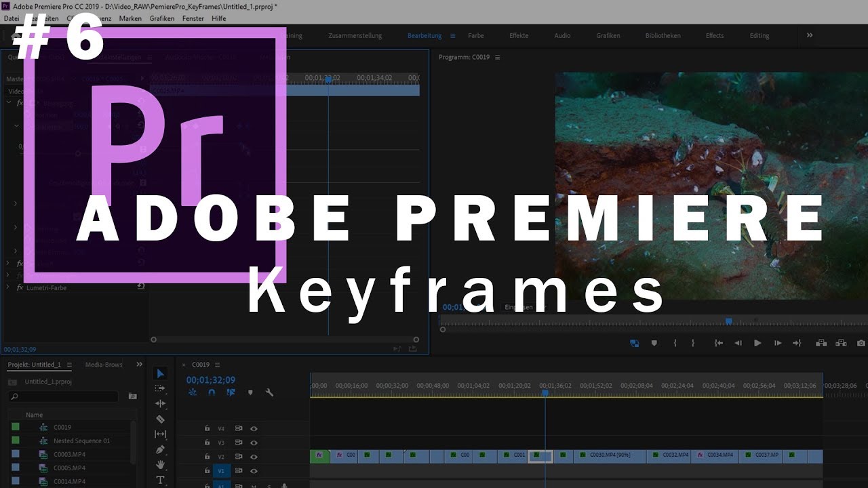The width and height of the screenshot is (868, 488).
Task: Toggle lock on track V2
Action: [208, 457]
